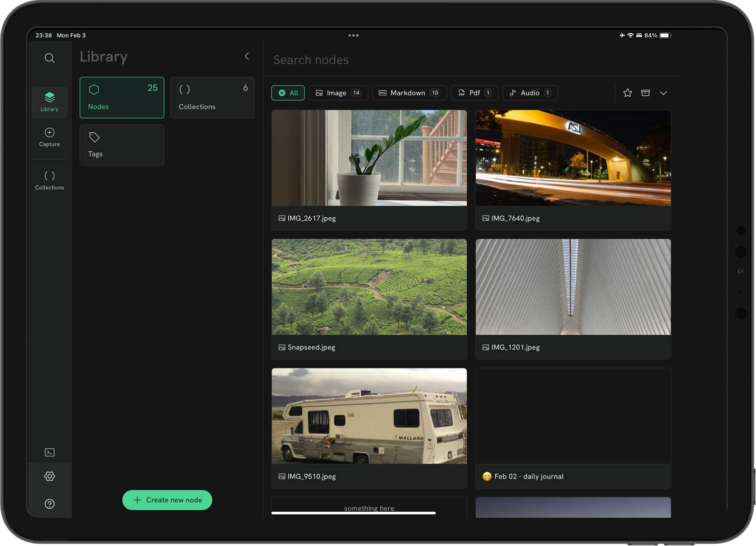Open the search icon in sidebar
The height and width of the screenshot is (546, 756).
pyautogui.click(x=49, y=58)
